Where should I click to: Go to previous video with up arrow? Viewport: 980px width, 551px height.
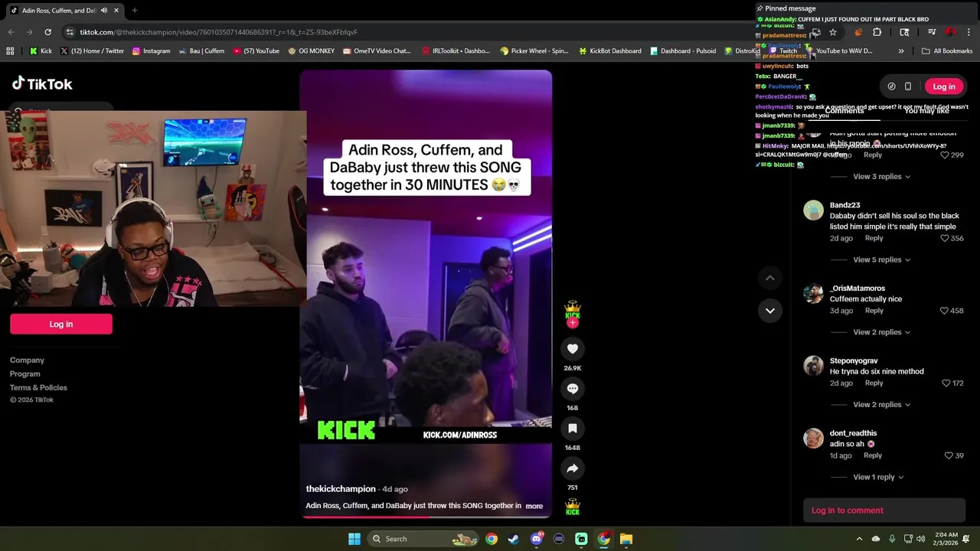coord(769,279)
